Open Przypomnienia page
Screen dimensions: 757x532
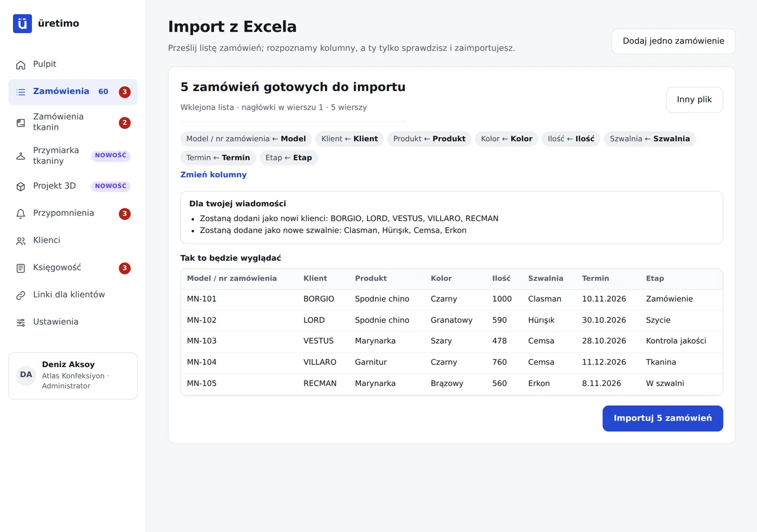73,214
